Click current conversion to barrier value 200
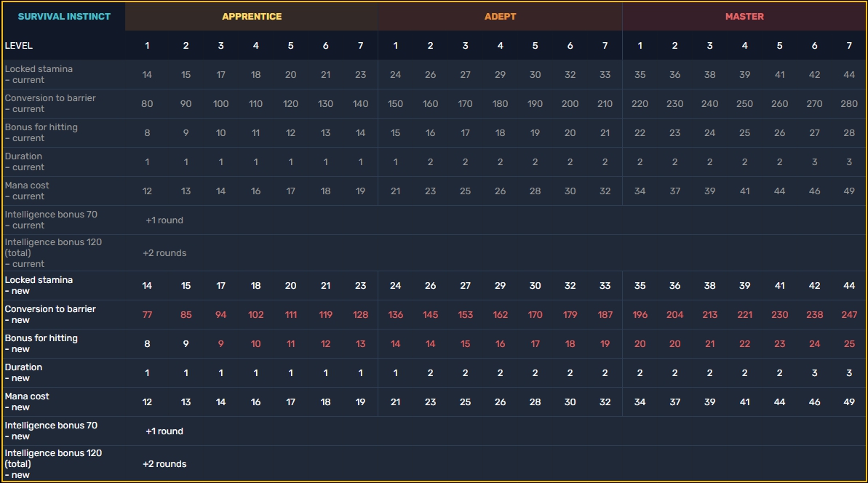 [570, 103]
